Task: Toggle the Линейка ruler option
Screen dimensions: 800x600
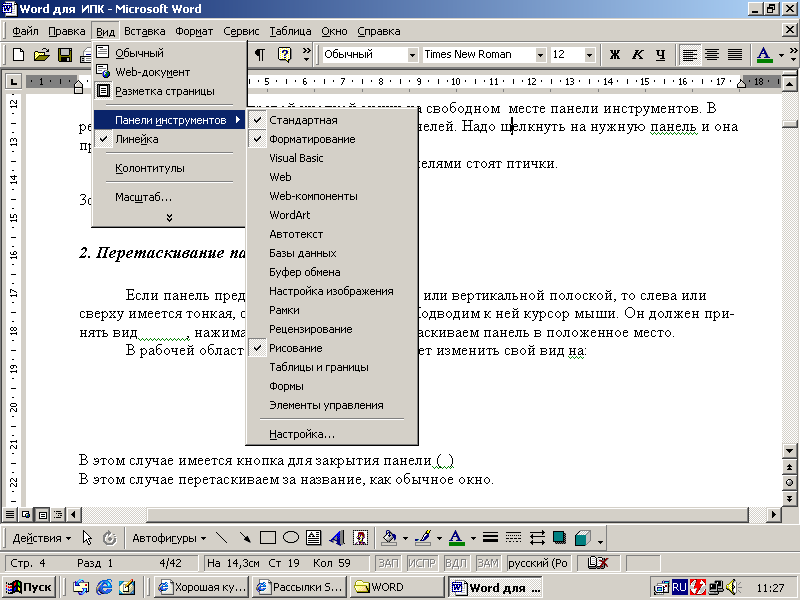Action: [169, 139]
